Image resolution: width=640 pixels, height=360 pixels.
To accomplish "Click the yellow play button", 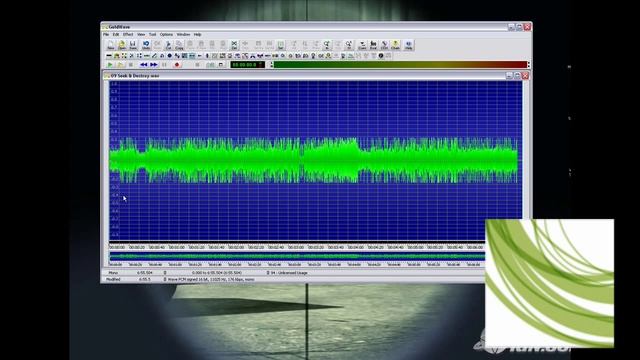I will [x=120, y=64].
